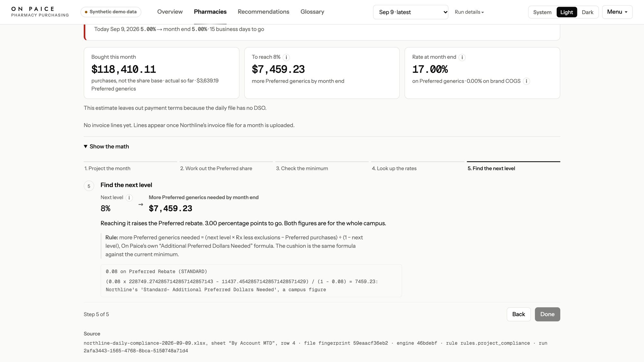644x362 pixels.
Task: Click info icon beside To reach 8%
Action: (x=286, y=57)
